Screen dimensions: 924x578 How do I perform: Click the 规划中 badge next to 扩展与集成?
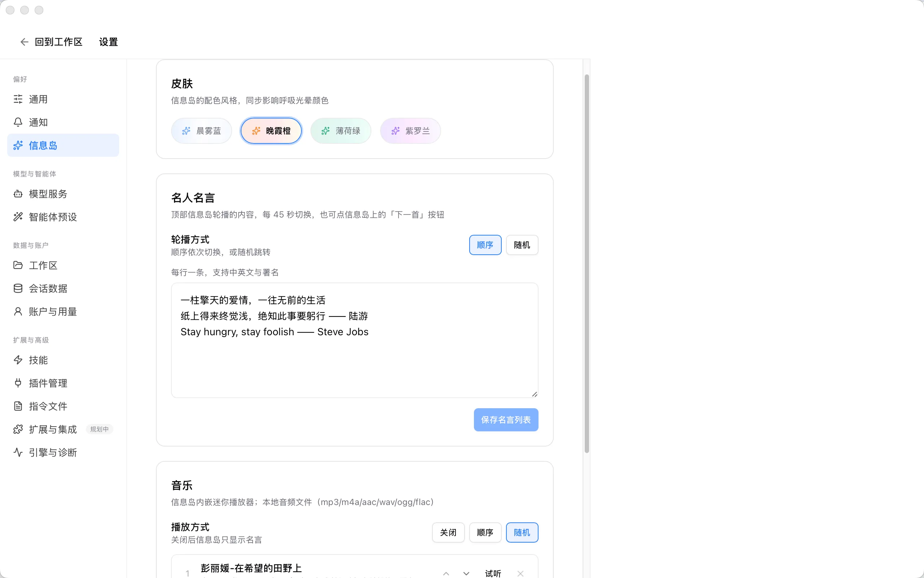(x=99, y=429)
